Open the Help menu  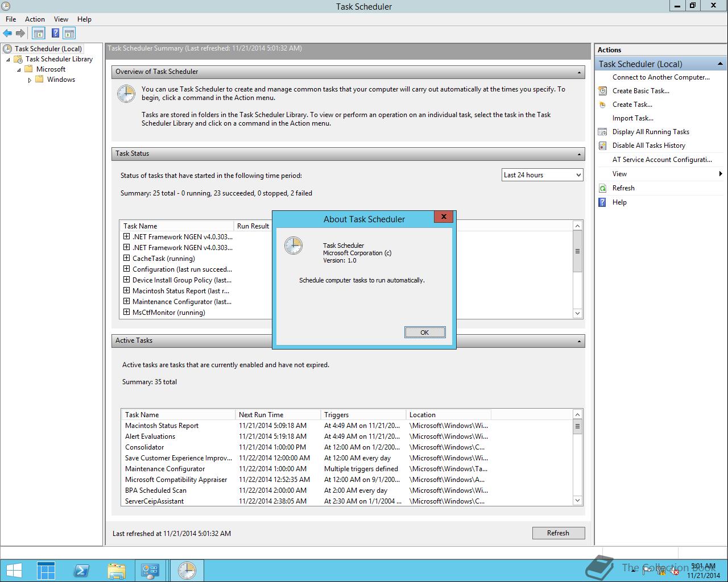(x=84, y=19)
